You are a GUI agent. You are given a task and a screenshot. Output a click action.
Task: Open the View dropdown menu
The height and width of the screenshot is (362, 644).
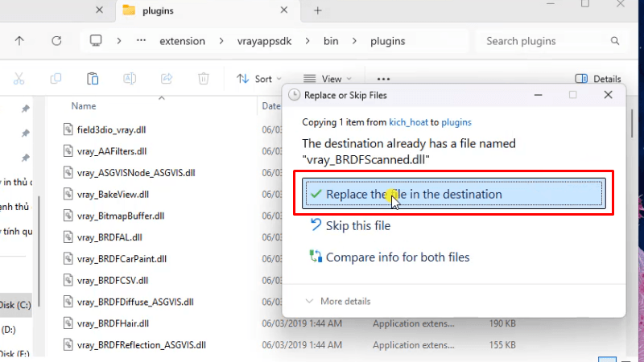point(327,79)
